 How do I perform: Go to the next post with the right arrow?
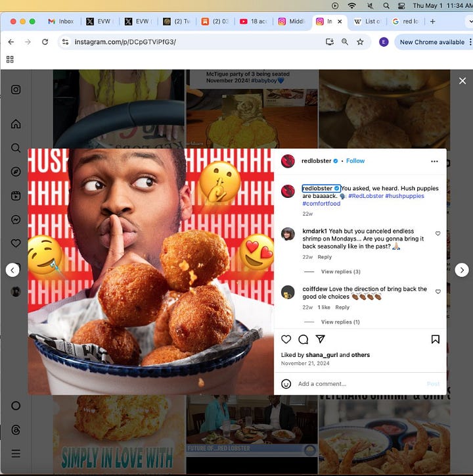coord(461,270)
